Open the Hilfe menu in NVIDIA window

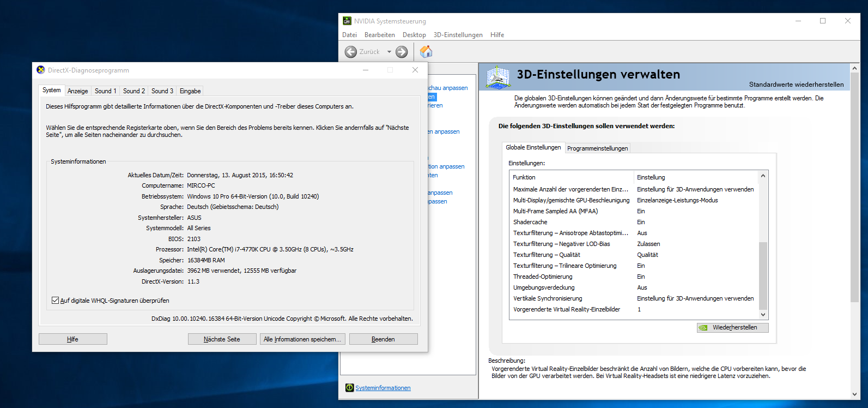[497, 35]
